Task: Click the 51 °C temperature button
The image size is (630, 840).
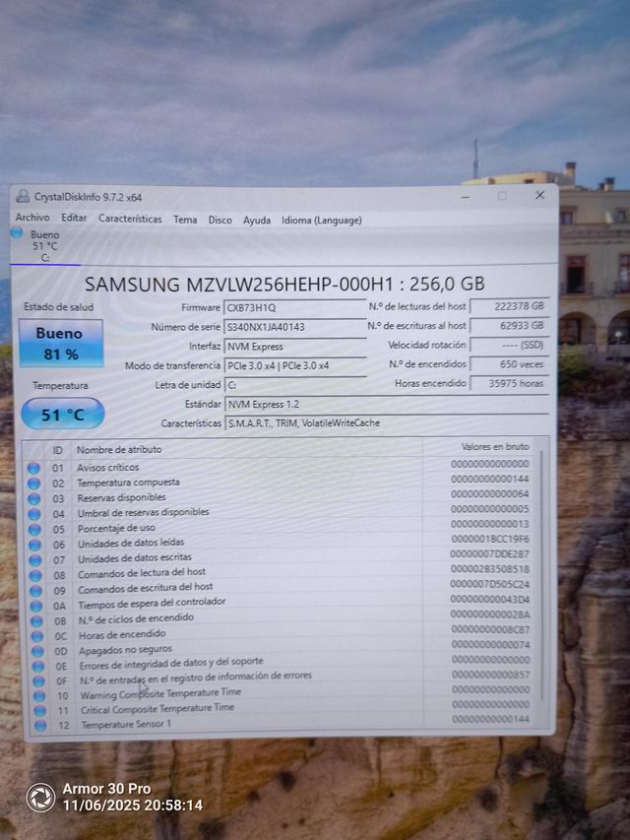Action: (x=62, y=415)
